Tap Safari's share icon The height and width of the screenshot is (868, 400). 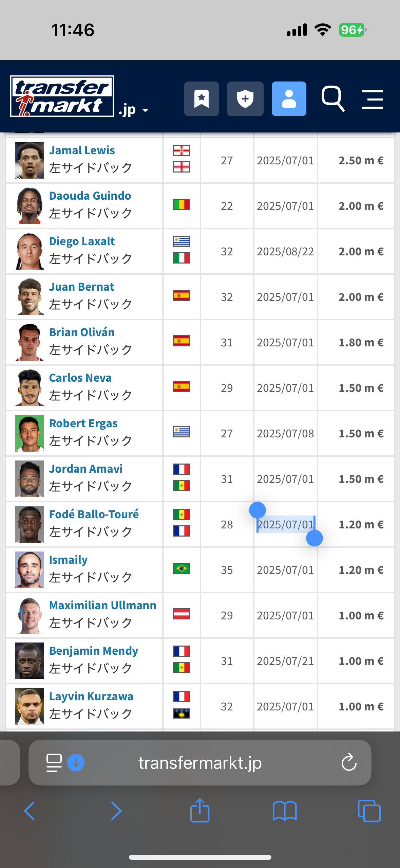tap(200, 811)
